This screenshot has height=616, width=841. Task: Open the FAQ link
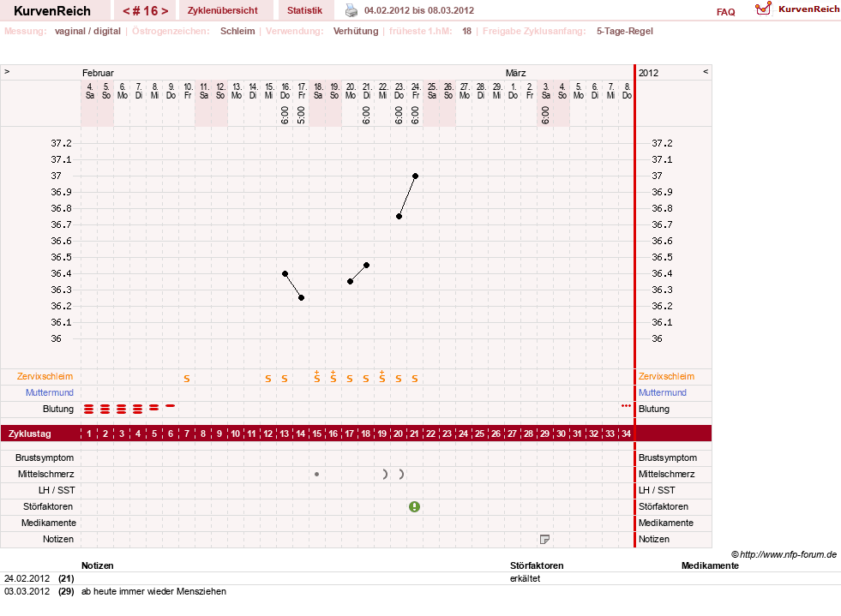725,12
